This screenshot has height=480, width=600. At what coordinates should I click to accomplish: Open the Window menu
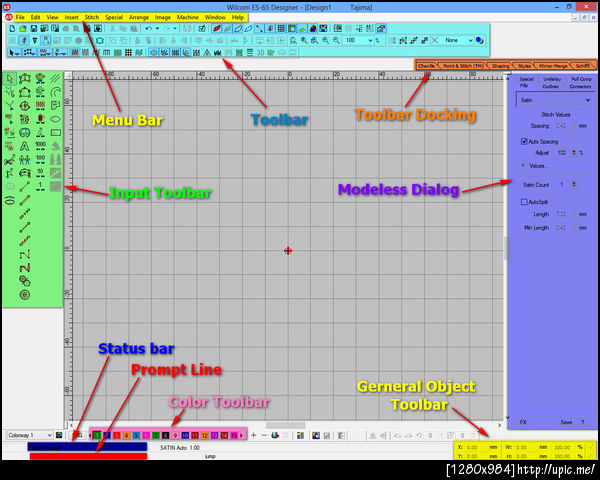pos(215,17)
